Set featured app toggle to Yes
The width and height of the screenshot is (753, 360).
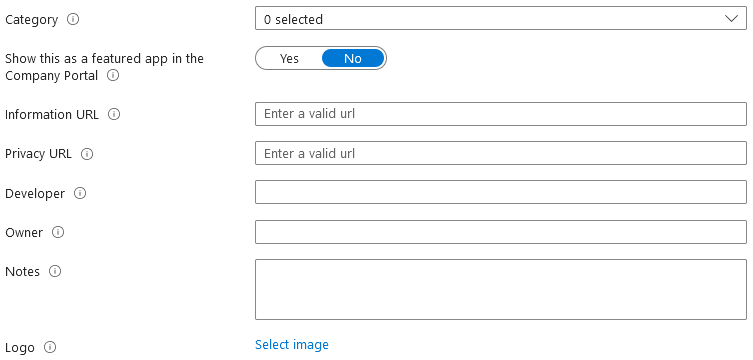pyautogui.click(x=289, y=59)
